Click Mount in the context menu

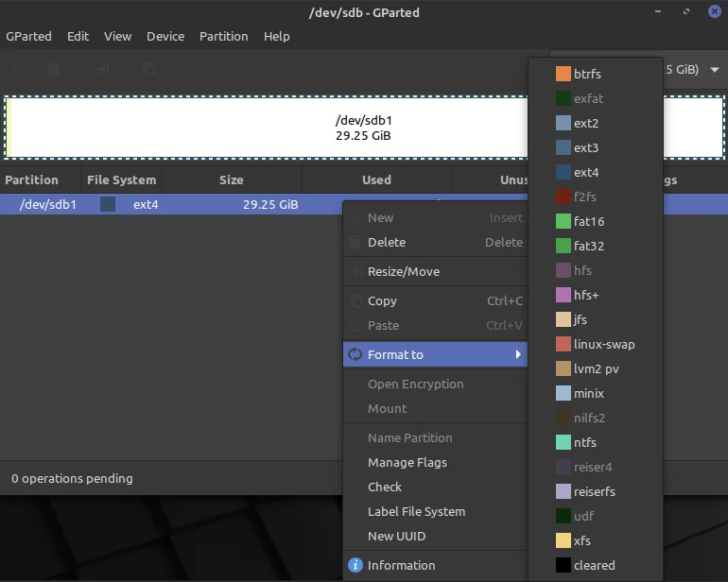[x=435, y=408]
